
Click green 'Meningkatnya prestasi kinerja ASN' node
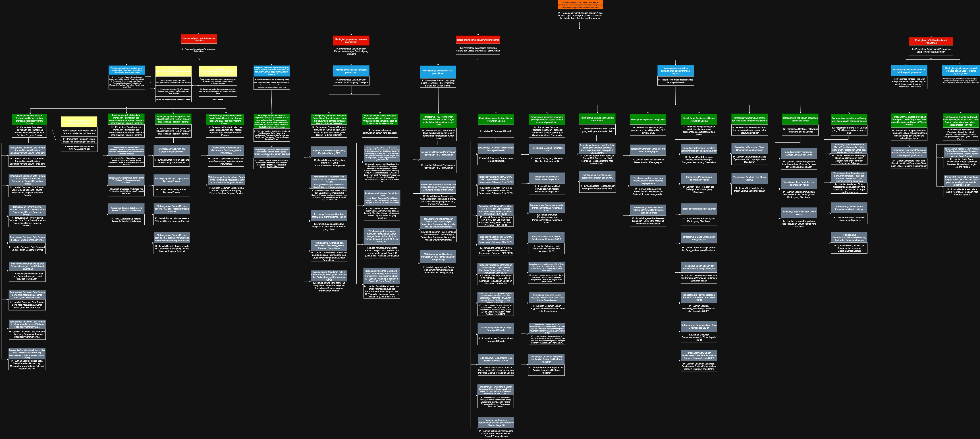point(648,119)
